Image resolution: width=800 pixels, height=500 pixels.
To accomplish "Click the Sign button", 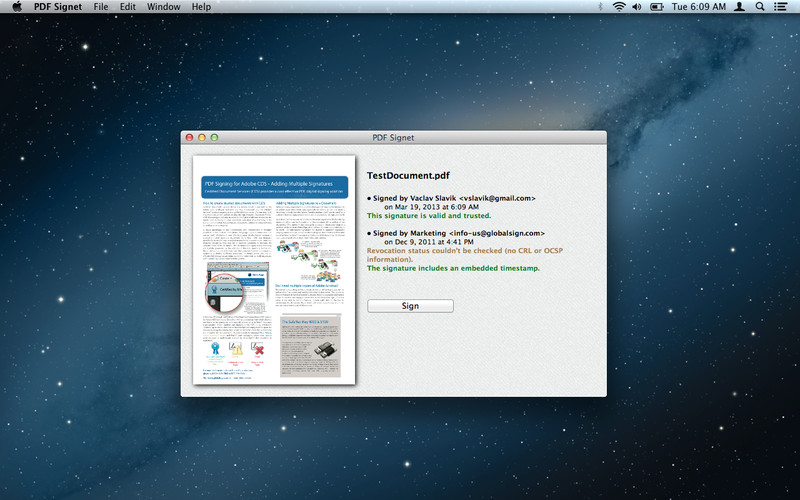I will [410, 306].
